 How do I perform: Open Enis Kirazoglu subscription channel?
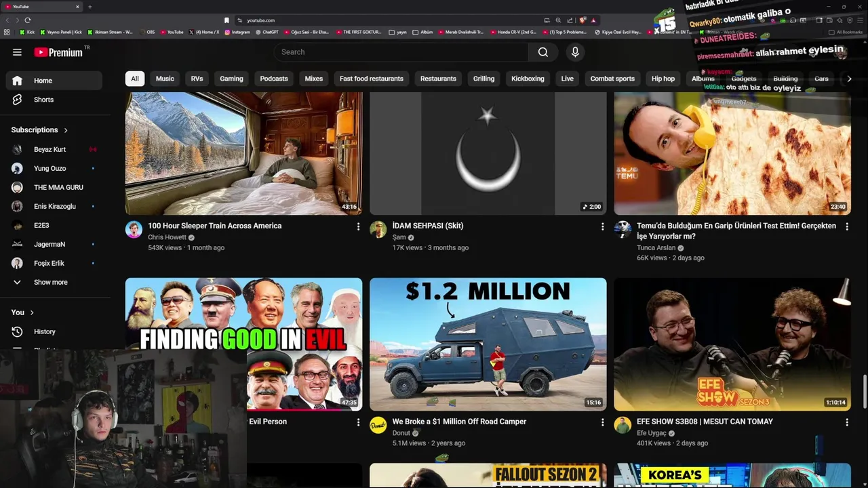tap(54, 206)
